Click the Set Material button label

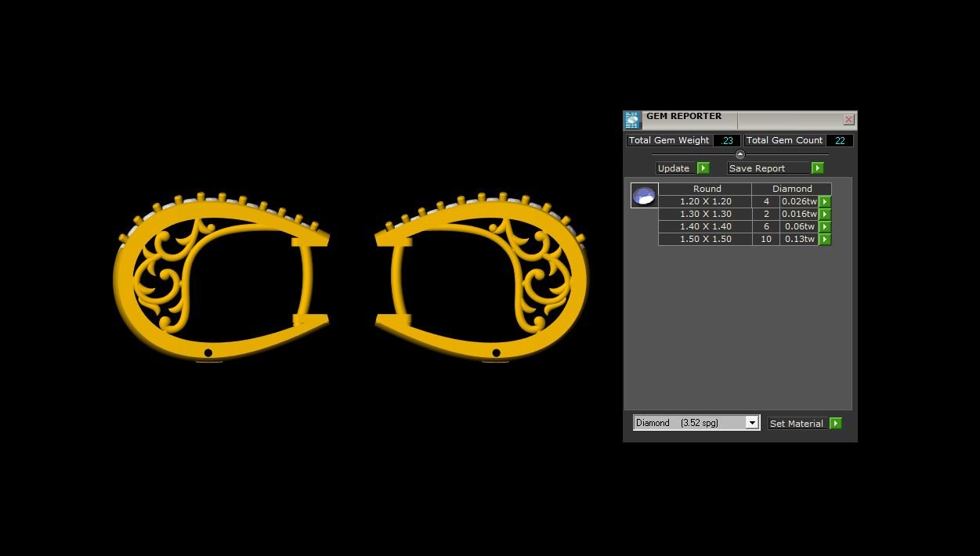point(796,424)
